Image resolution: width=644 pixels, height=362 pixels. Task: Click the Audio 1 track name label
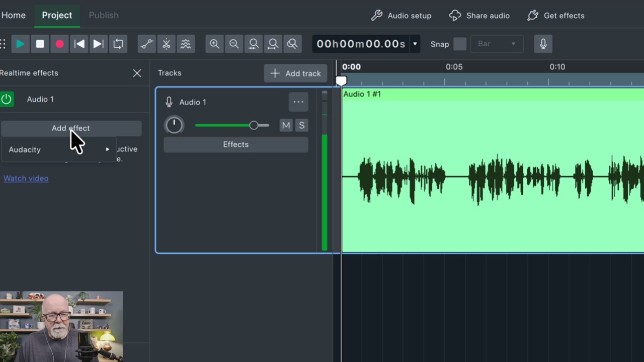193,102
